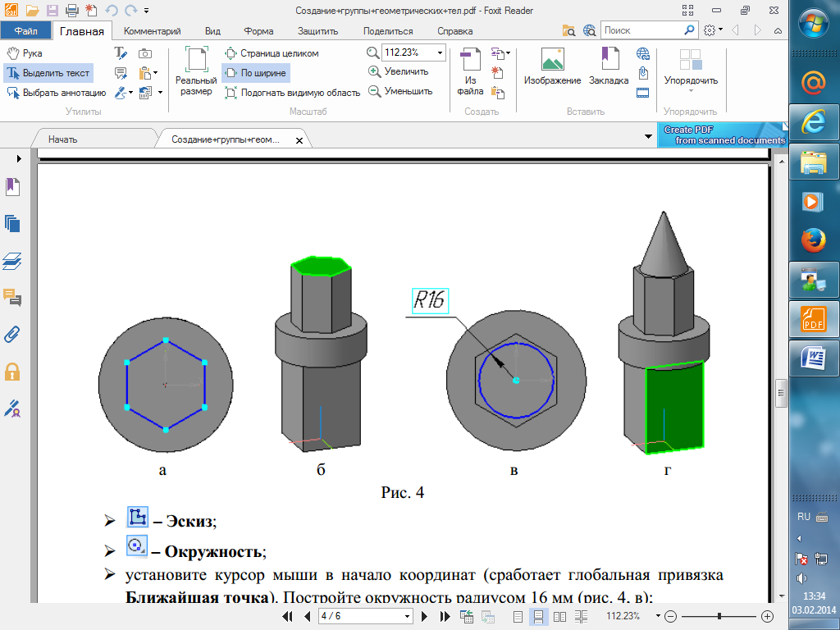The image size is (840, 630).
Task: Open the Layers panel icon
Action: [12, 261]
